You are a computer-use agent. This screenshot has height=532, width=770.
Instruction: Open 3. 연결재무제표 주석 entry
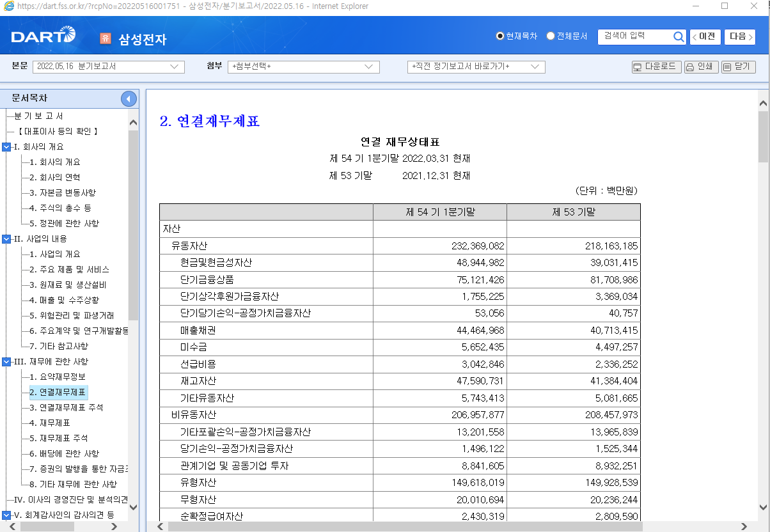66,408
